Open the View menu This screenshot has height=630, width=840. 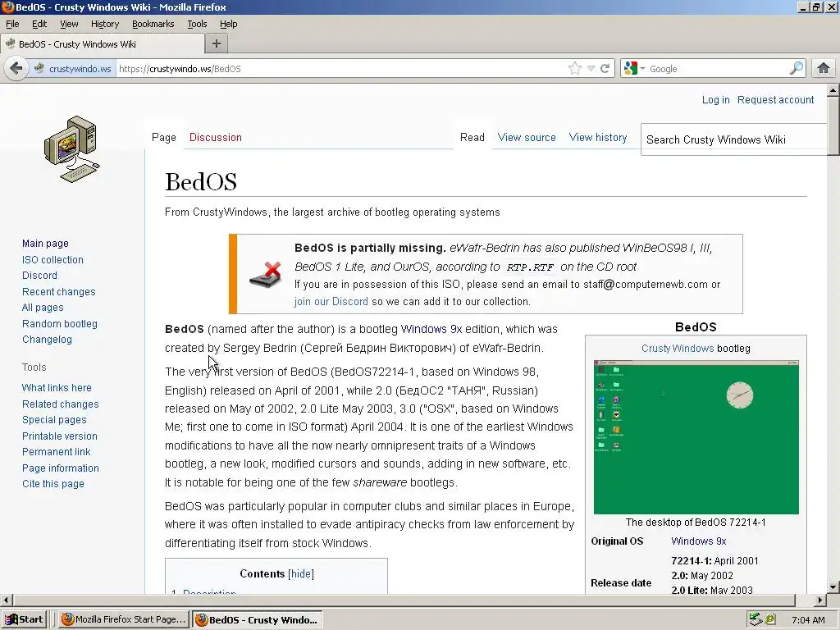coord(69,24)
